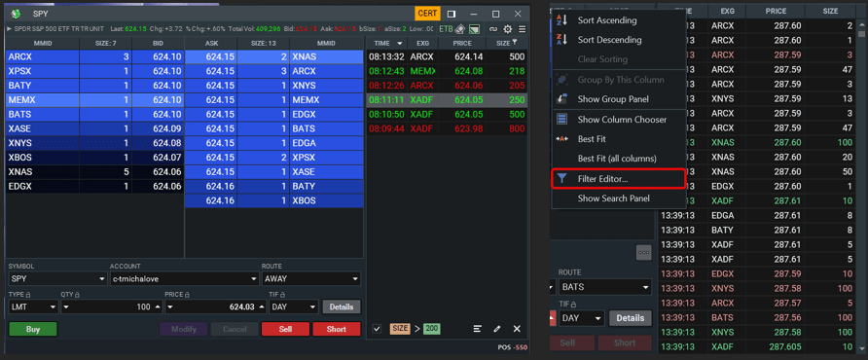This screenshot has height=360, width=868.
Task: Click the pencil edit filter icon
Action: (x=497, y=329)
